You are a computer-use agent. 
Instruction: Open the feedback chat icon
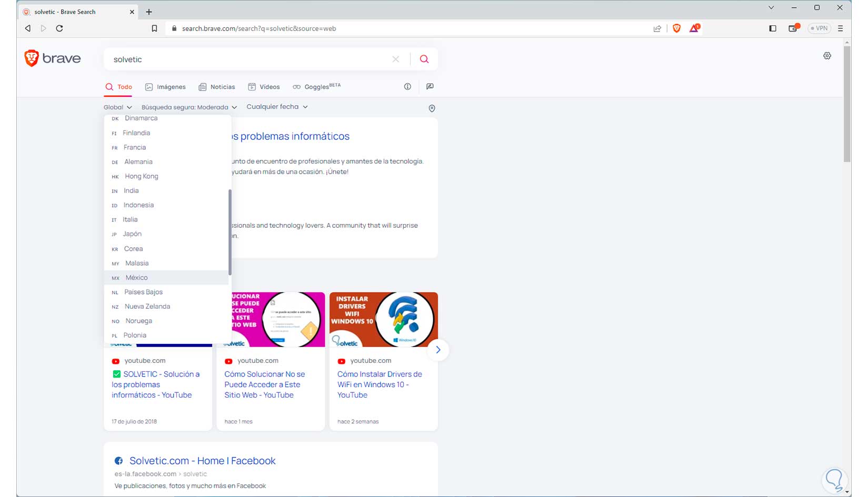click(x=430, y=87)
